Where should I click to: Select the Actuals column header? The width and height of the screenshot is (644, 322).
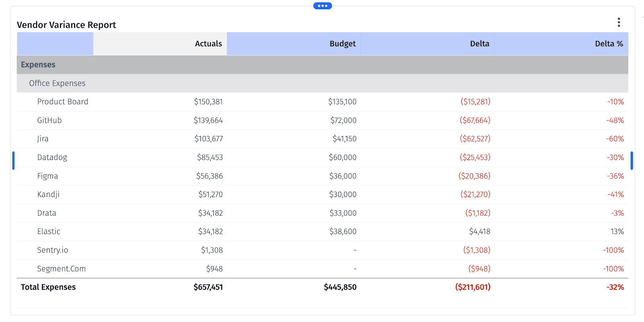click(160, 44)
